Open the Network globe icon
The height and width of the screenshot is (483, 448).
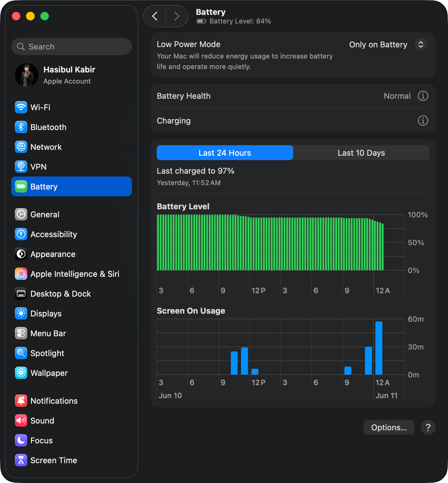pyautogui.click(x=21, y=147)
